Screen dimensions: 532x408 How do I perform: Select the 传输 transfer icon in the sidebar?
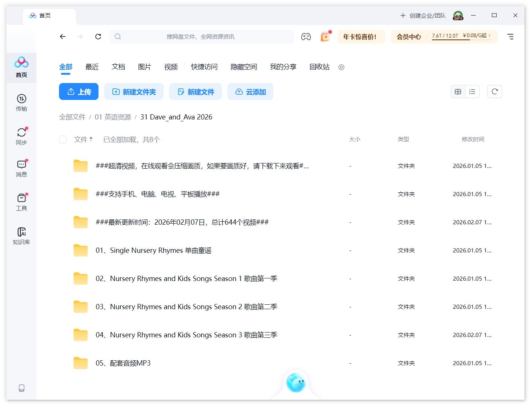[21, 102]
